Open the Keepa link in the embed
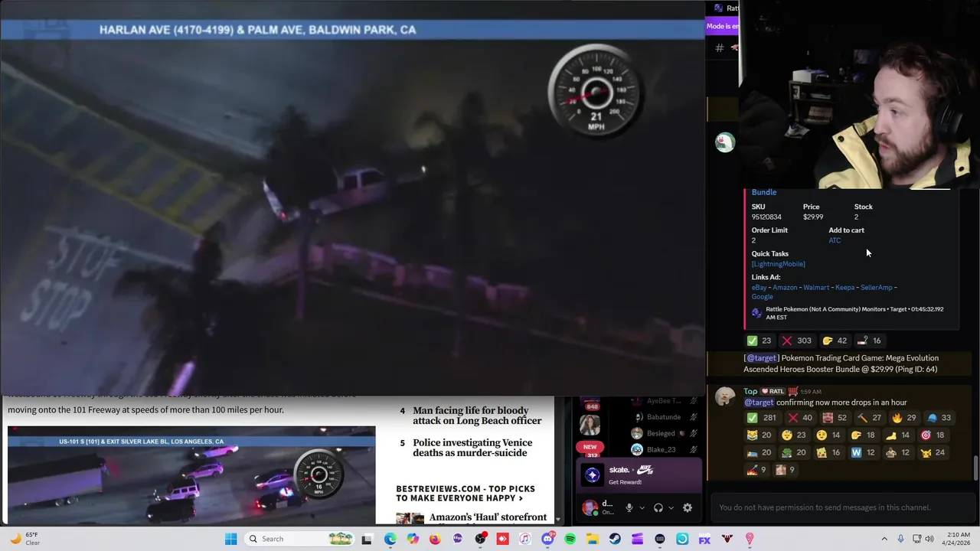The height and width of the screenshot is (551, 980). tap(844, 288)
